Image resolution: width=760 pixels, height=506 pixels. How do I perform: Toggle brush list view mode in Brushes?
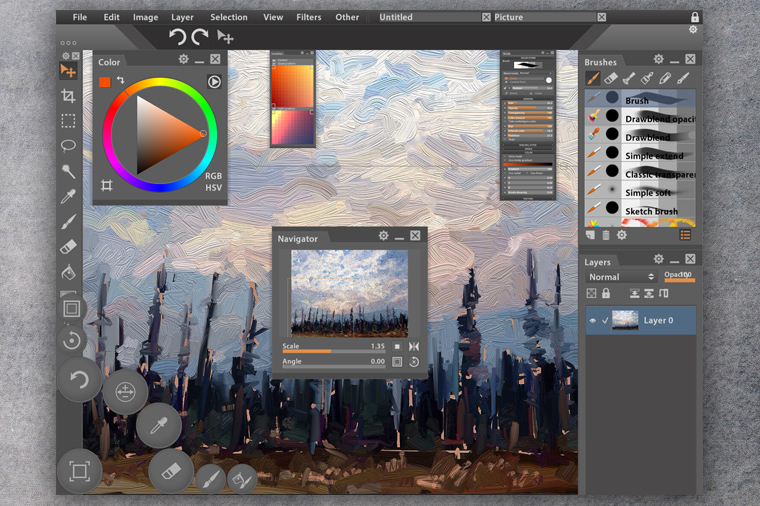click(x=685, y=235)
